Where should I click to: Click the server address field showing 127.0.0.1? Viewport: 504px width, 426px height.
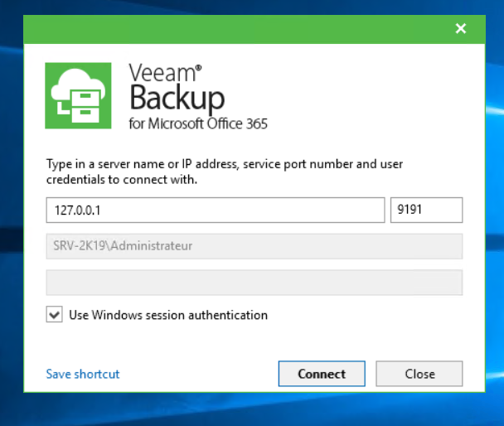[x=216, y=211]
